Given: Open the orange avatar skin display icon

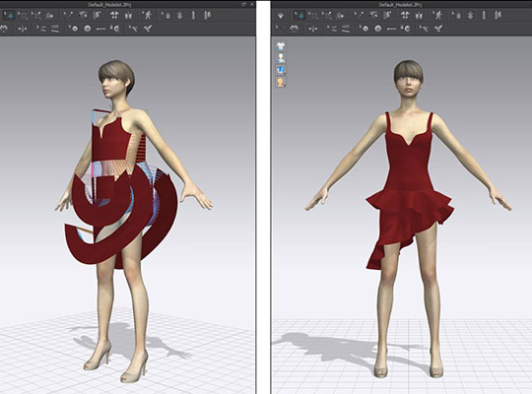Looking at the screenshot, I should (281, 82).
